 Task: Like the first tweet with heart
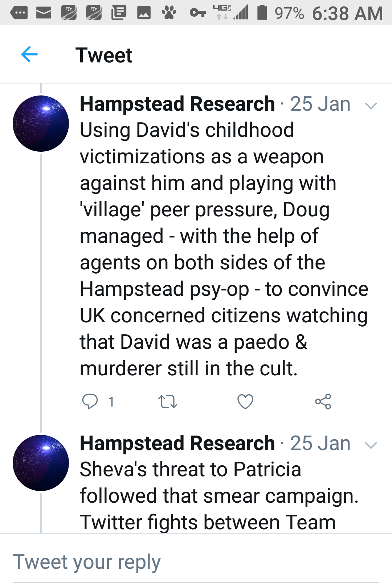point(245,401)
